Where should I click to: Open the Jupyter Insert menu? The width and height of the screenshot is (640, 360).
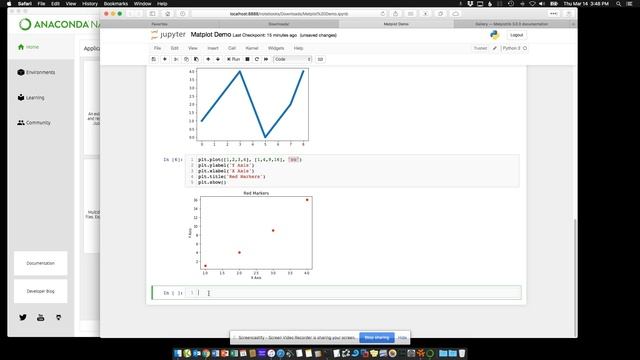tap(213, 48)
